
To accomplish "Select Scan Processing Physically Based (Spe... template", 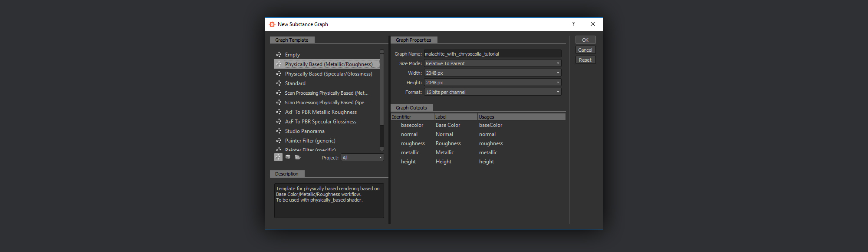I will click(327, 103).
